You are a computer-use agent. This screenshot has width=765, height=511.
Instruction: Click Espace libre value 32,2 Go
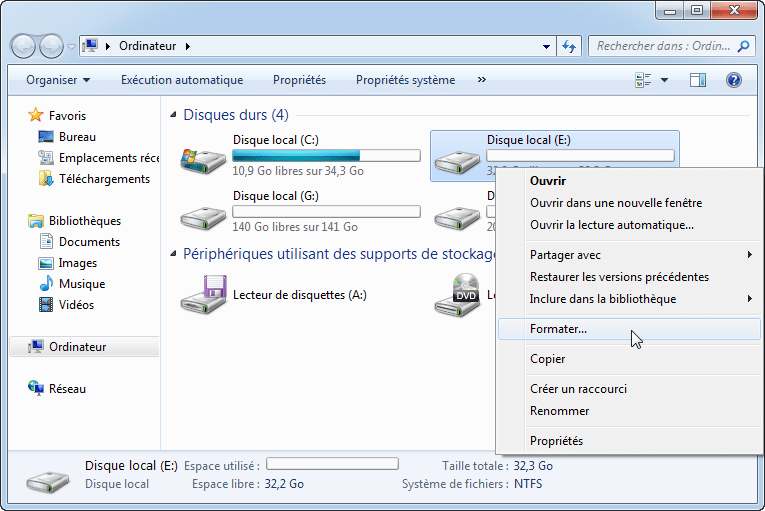pyautogui.click(x=284, y=484)
